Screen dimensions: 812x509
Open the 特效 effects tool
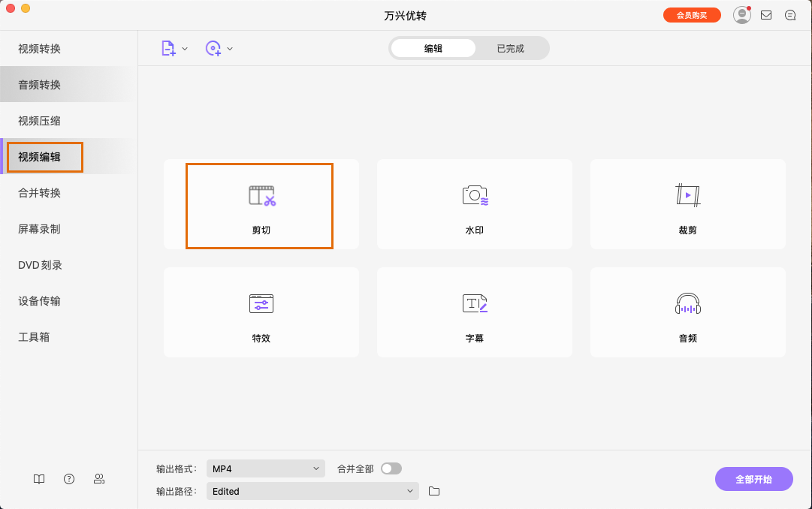261,312
